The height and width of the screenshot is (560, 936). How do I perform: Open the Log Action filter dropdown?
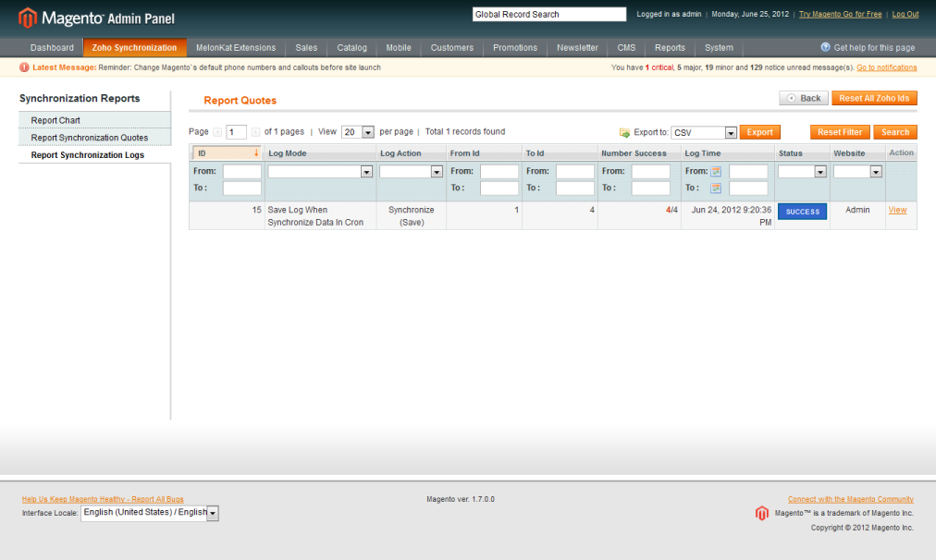[412, 172]
